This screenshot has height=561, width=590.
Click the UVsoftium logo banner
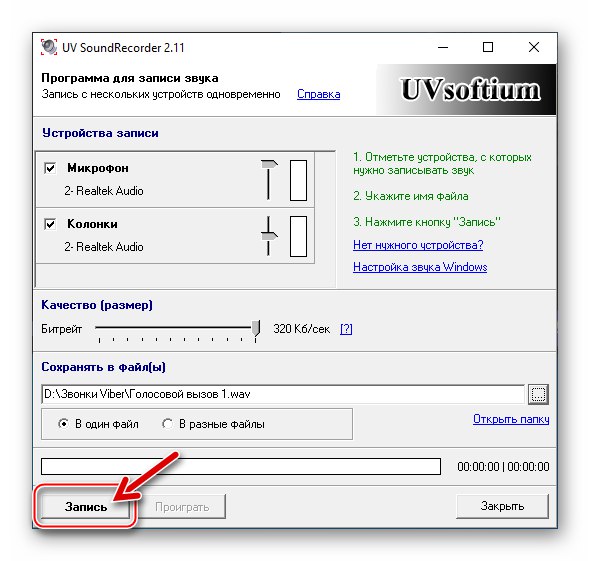click(x=466, y=90)
